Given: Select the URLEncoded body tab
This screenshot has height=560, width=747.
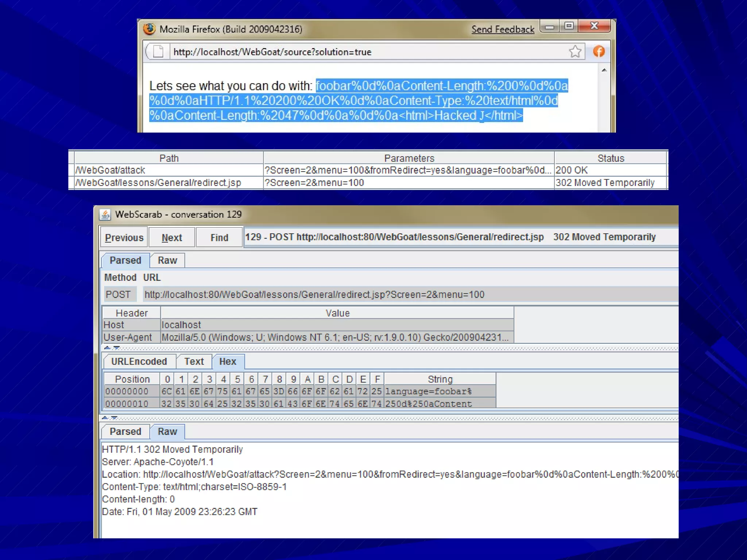Looking at the screenshot, I should tap(139, 361).
